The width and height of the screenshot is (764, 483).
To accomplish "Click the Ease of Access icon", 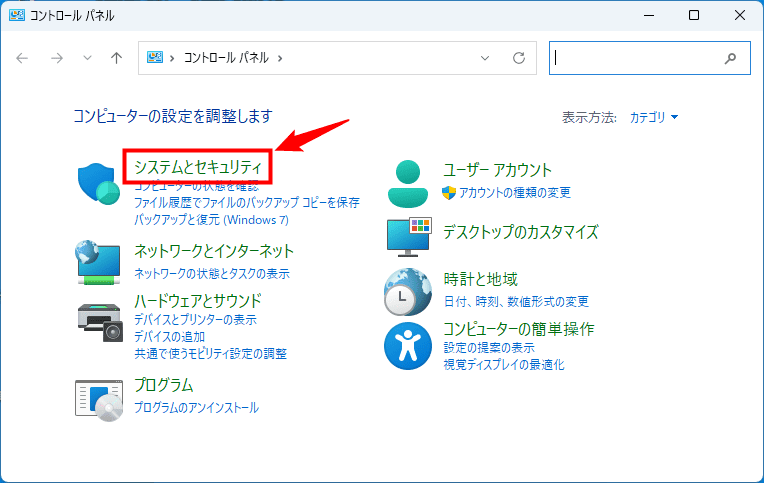I will point(408,346).
